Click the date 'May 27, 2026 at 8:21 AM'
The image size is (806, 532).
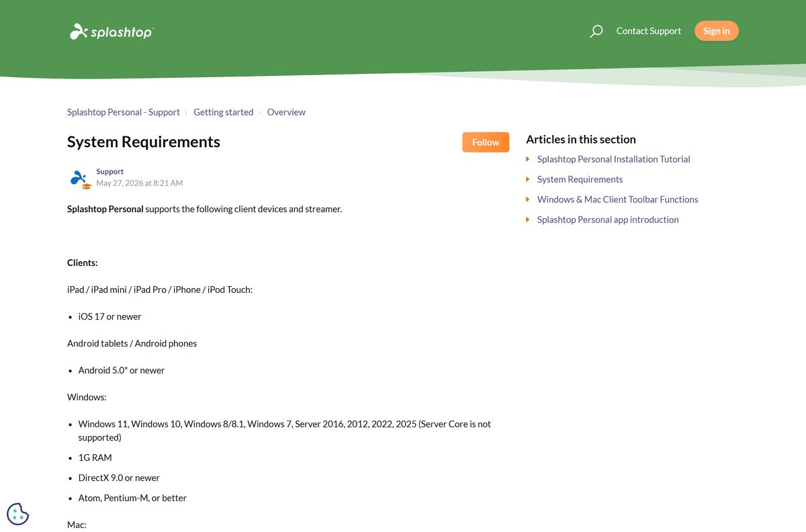(139, 183)
